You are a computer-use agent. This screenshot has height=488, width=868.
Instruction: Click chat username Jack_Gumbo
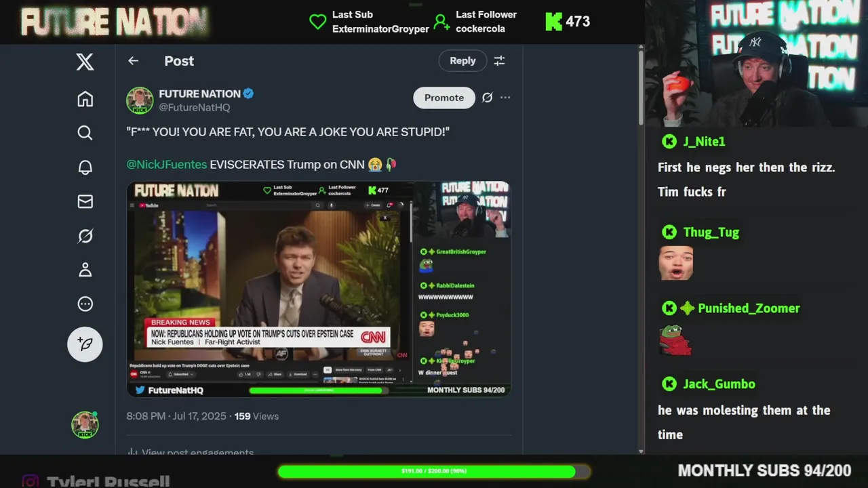[x=719, y=384]
